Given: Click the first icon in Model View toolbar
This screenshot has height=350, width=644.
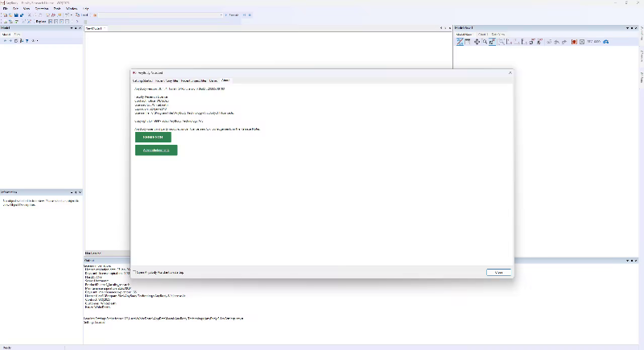Looking at the screenshot, I should pyautogui.click(x=460, y=42).
